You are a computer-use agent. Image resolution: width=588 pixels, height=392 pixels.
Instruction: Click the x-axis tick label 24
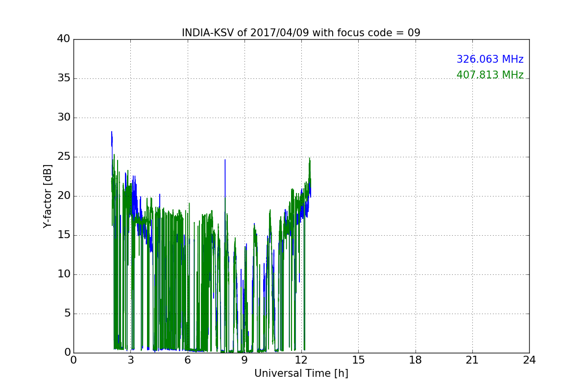click(x=529, y=360)
